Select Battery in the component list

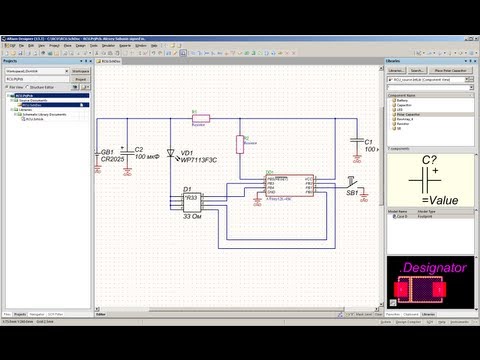click(x=402, y=100)
